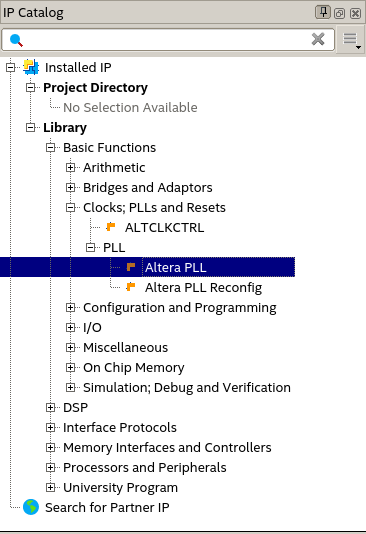
Task: Click inside the IP search text field
Action: [x=168, y=40]
